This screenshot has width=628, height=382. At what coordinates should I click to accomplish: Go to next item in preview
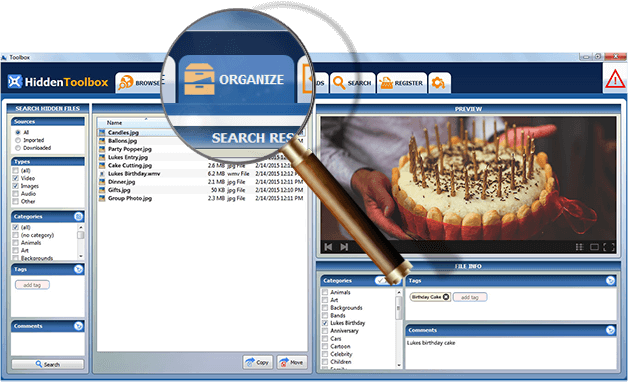point(344,247)
